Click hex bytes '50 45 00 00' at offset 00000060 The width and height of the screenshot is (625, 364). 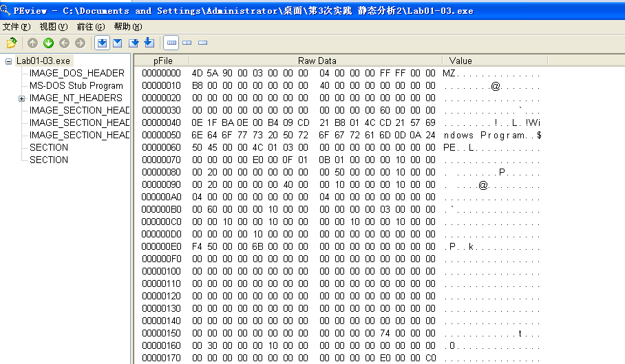[x=220, y=147]
